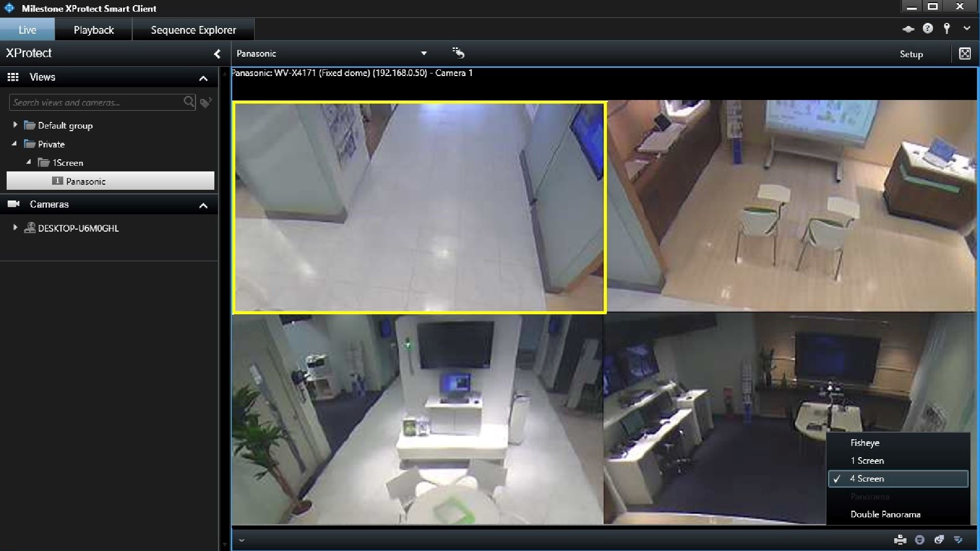Select the bottom-left camera quadrant with plant
This screenshot has height=551, width=980.
(x=417, y=419)
